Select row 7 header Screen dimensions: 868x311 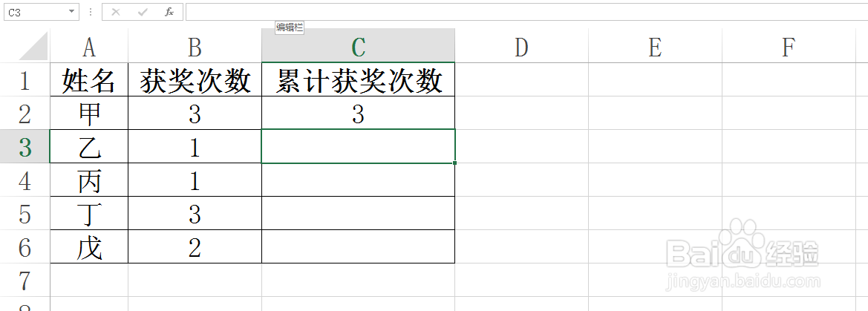pos(25,280)
